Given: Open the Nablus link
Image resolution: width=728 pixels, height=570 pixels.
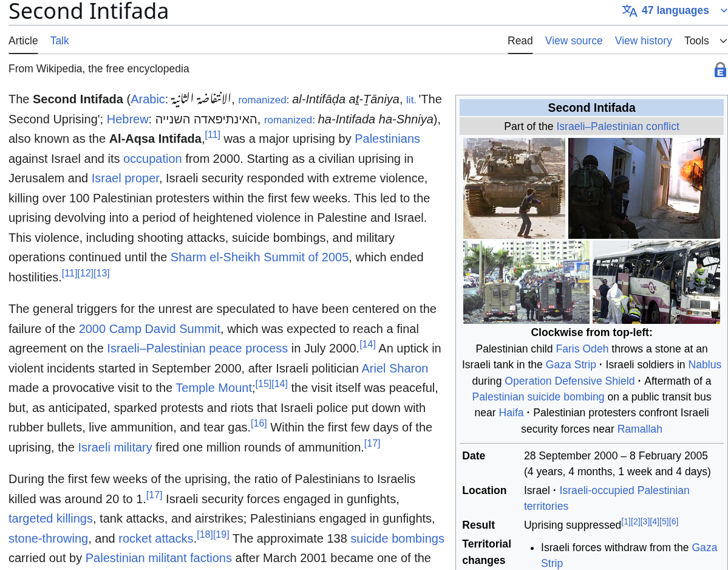Looking at the screenshot, I should click(x=704, y=365).
